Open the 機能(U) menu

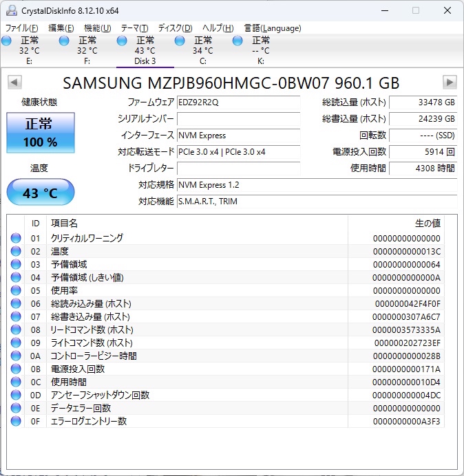(97, 28)
